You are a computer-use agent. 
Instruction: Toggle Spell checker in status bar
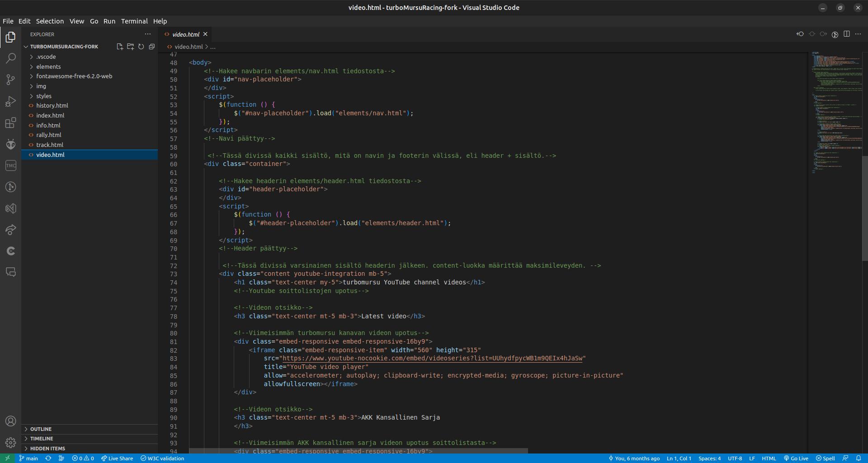826,458
